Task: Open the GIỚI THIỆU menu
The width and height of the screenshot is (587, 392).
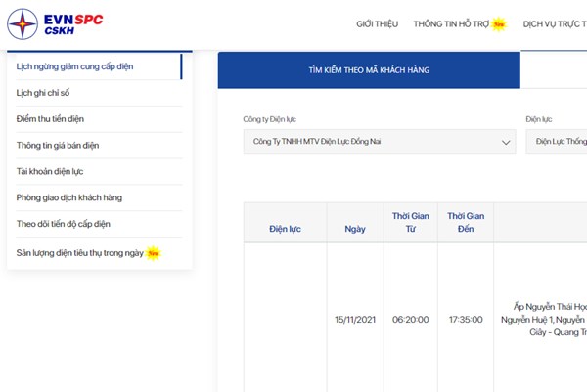Action: [376, 23]
